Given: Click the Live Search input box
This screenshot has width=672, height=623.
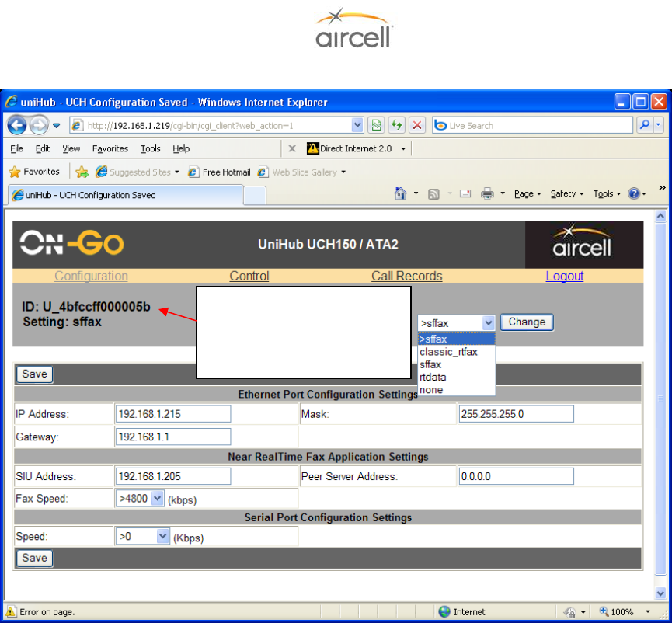Looking at the screenshot, I should tap(532, 126).
